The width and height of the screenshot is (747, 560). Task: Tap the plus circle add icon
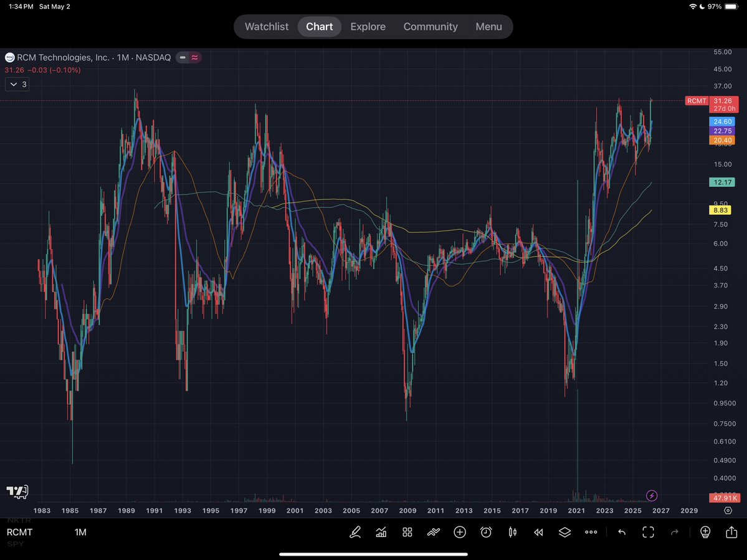pyautogui.click(x=460, y=532)
